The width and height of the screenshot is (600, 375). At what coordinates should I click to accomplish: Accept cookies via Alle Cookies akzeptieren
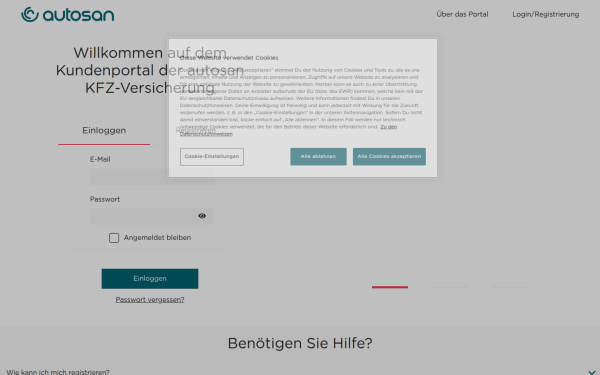point(389,157)
